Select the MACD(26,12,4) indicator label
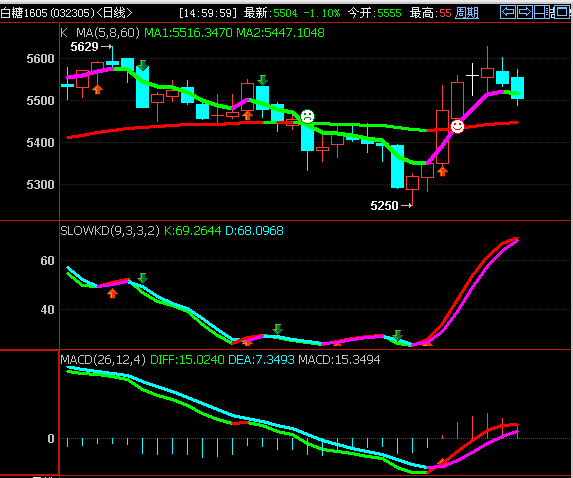The width and height of the screenshot is (573, 478). pos(103,360)
